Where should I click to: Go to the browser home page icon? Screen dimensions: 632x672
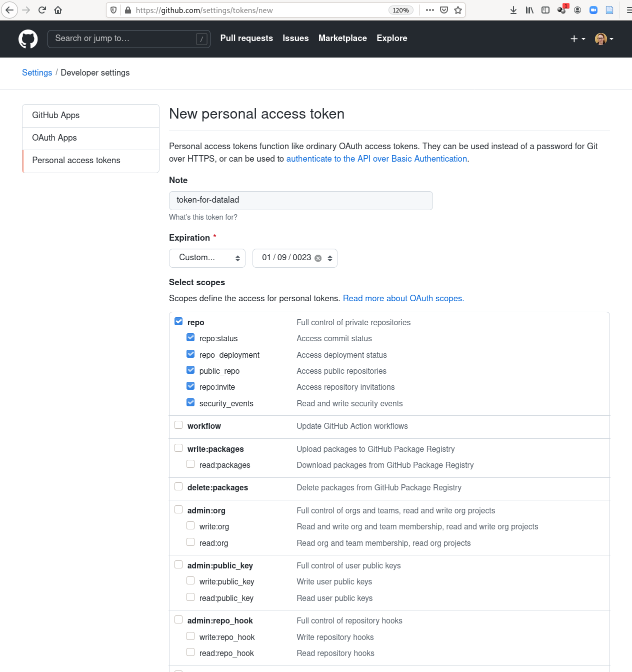click(x=58, y=10)
